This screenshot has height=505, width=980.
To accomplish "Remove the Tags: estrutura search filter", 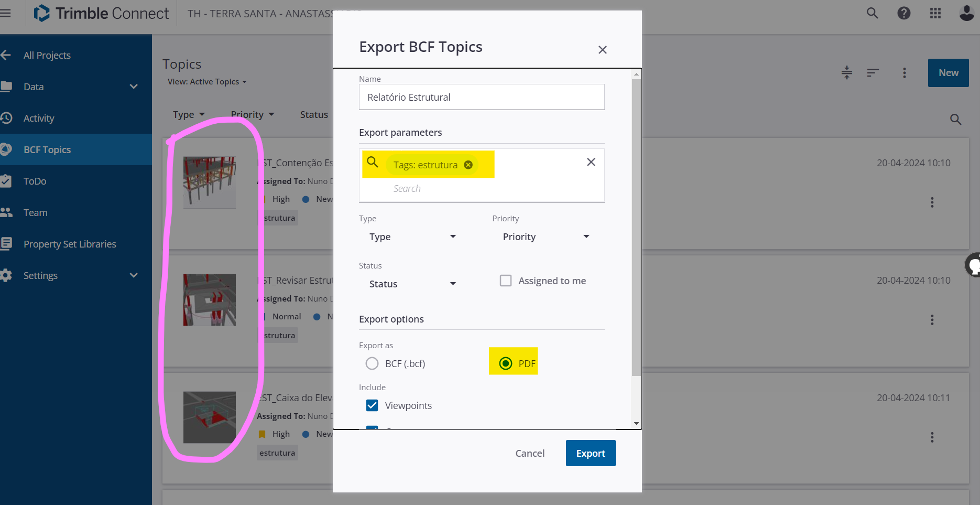I will (469, 165).
